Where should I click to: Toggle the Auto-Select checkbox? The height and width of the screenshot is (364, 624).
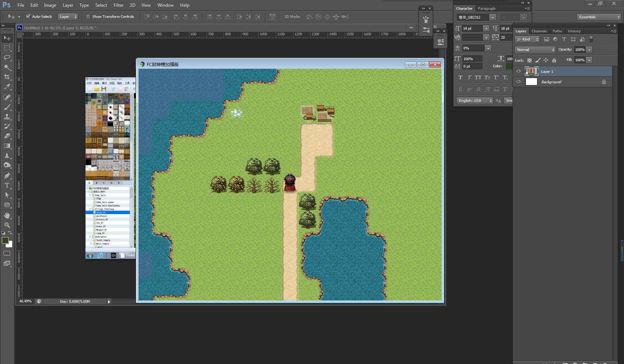click(x=28, y=16)
